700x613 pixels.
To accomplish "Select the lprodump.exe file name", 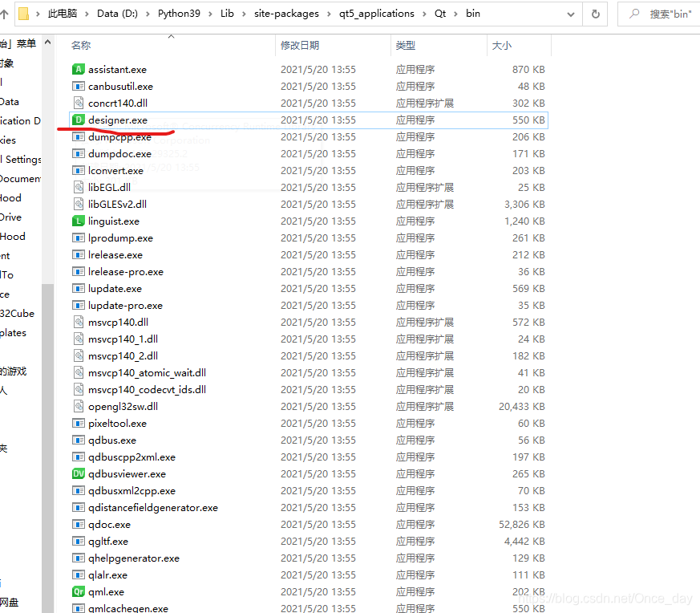I will click(x=120, y=237).
